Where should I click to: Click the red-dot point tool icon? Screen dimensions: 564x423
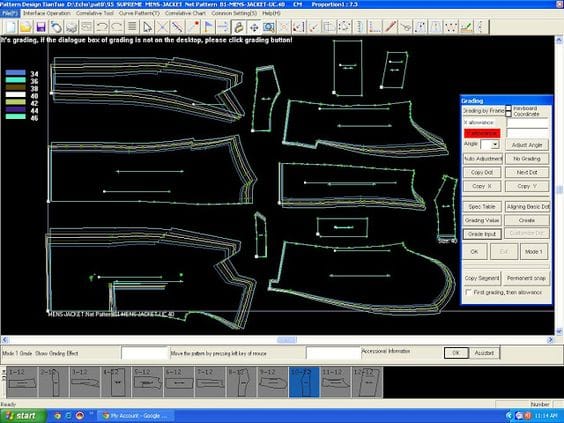(x=193, y=27)
